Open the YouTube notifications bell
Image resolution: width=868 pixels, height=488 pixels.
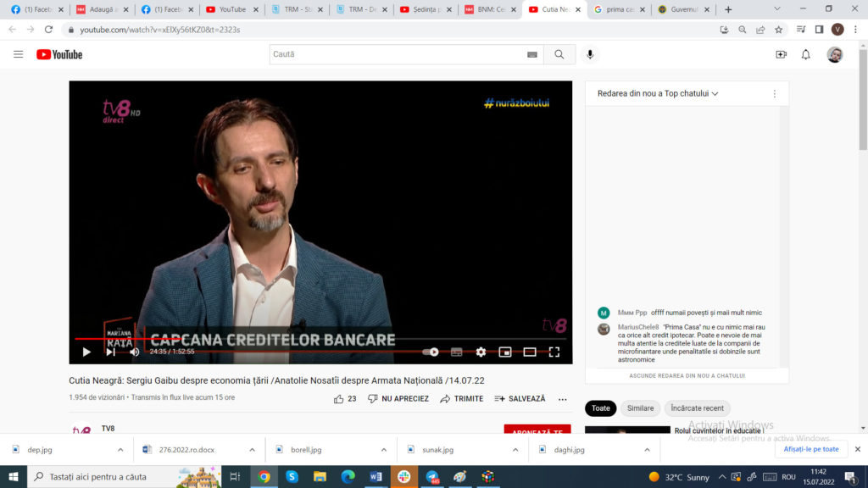tap(806, 54)
